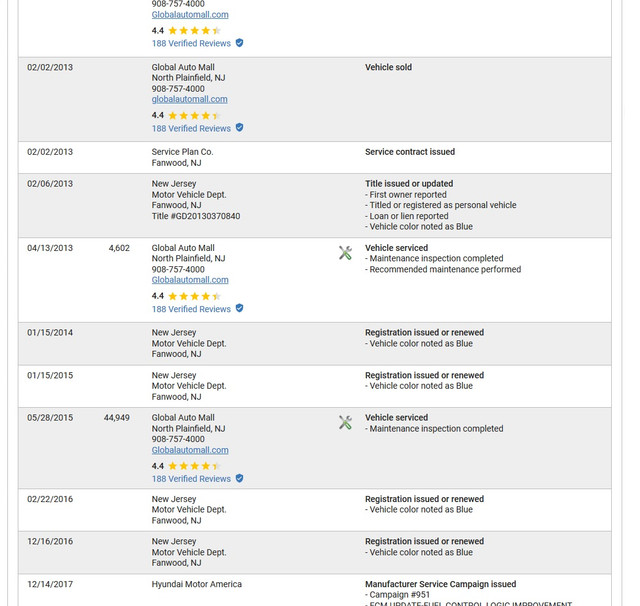The image size is (640, 606).
Task: Click "Registration issued or renewed" in the 01/15/2014 row
Action: 424,333
